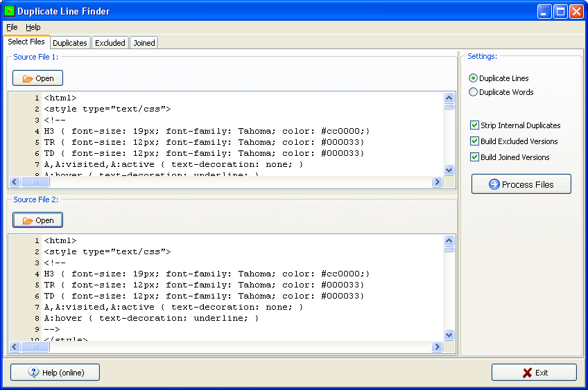This screenshot has height=390, width=588.
Task: Click Open button for Source File 1
Action: pos(37,78)
